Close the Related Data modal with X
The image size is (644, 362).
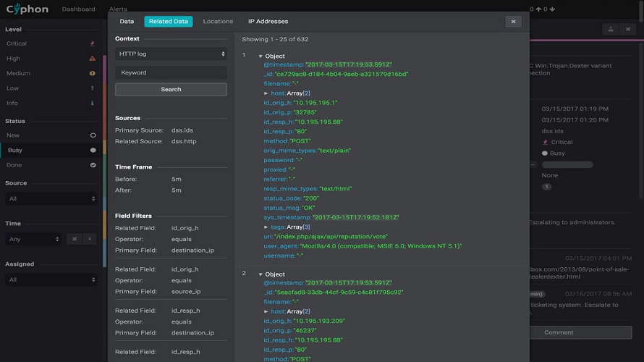[513, 22]
